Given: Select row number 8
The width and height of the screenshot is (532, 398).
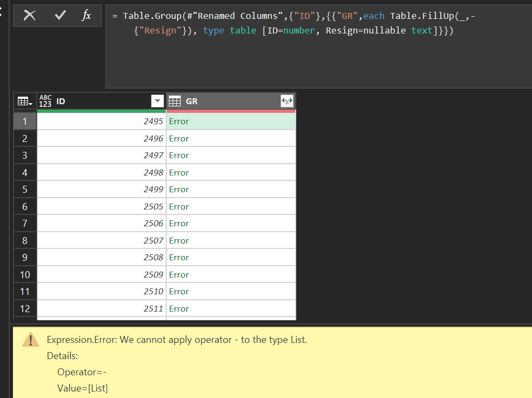Looking at the screenshot, I should (25, 240).
